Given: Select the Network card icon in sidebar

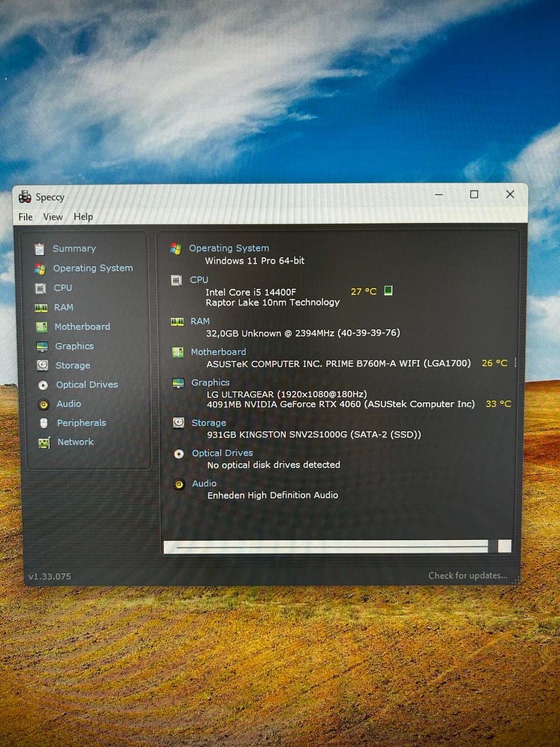Looking at the screenshot, I should click(x=44, y=443).
